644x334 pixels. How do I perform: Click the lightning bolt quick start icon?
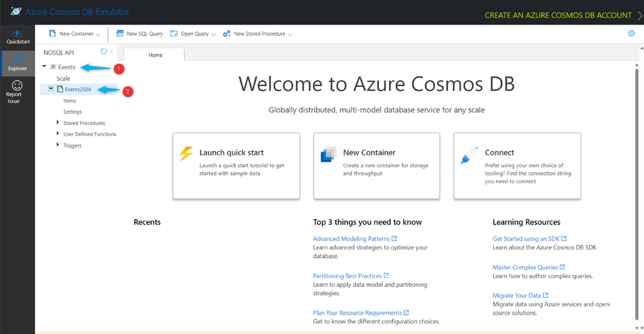tap(186, 153)
